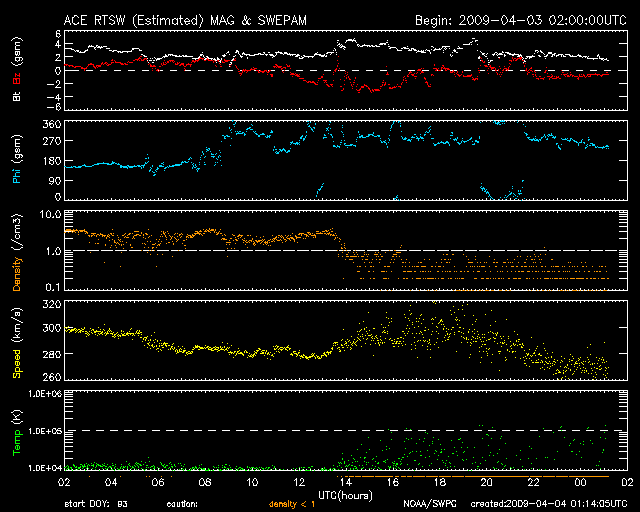640x512 pixels.
Task: Click the 'UTC(hours)' x-axis label
Action: tap(345, 496)
